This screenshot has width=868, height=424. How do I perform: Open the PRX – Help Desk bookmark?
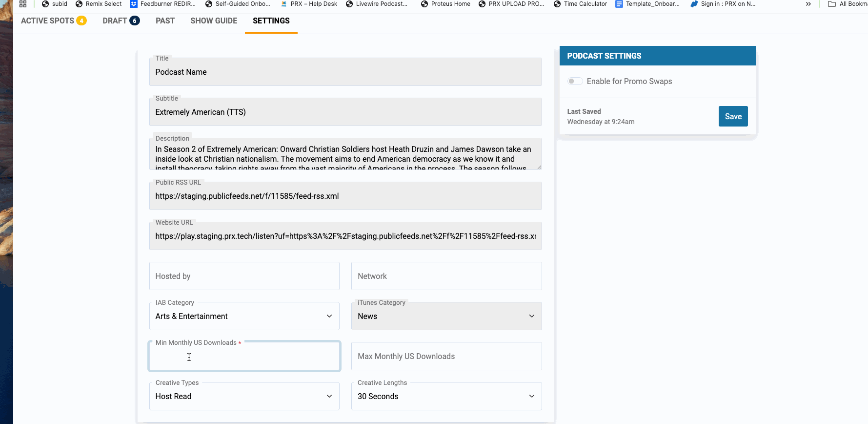tap(308, 4)
